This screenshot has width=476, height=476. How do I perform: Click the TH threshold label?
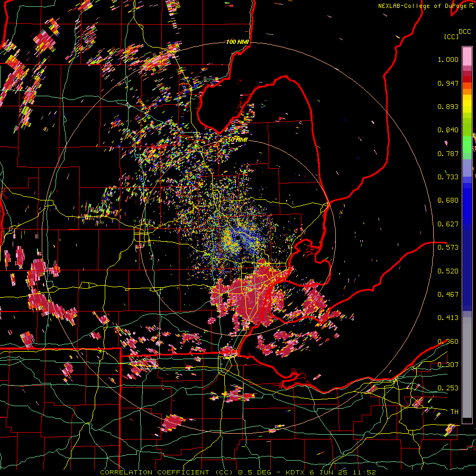[454, 412]
